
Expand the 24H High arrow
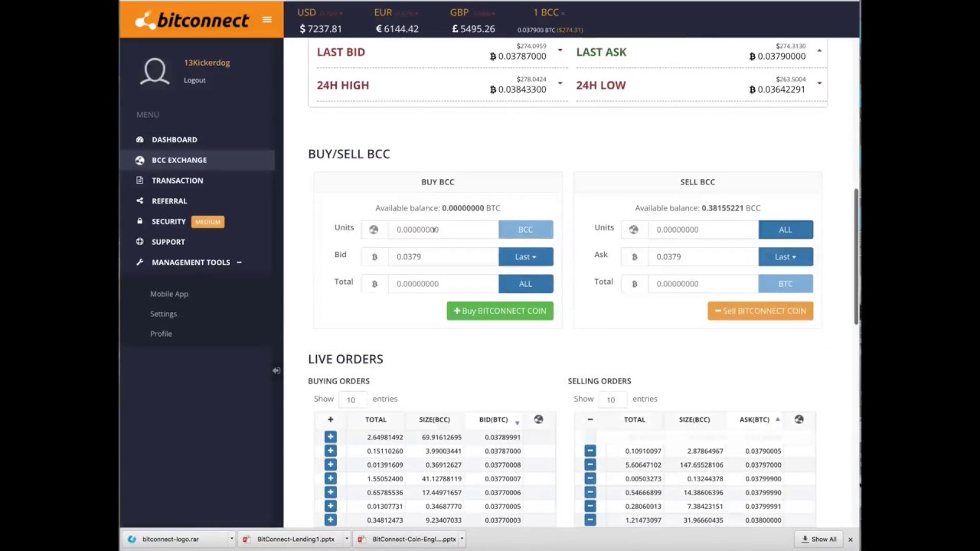[x=560, y=83]
